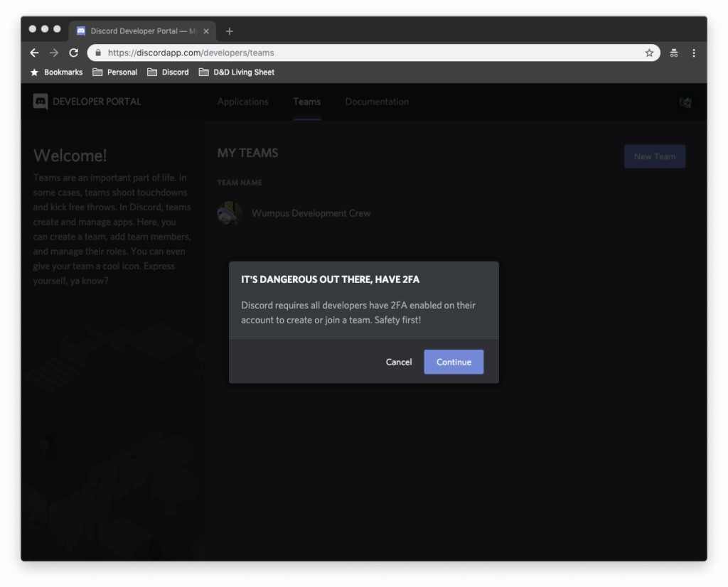Viewport: 728px width, 587px height.
Task: Select the Discord Developer Portal browser tab
Action: (142, 31)
